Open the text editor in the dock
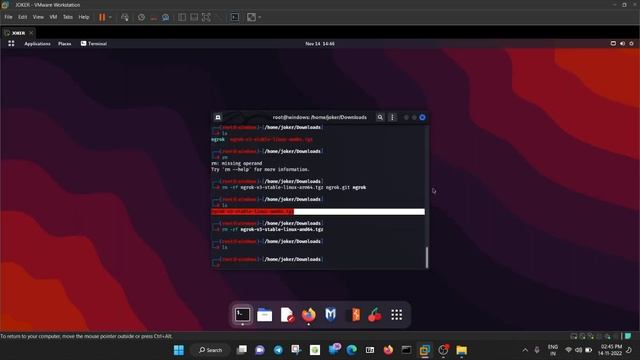 pyautogui.click(x=287, y=315)
